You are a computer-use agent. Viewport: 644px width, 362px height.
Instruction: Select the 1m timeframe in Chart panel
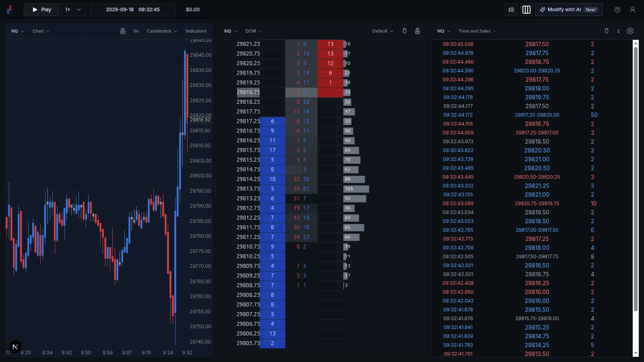coord(136,31)
